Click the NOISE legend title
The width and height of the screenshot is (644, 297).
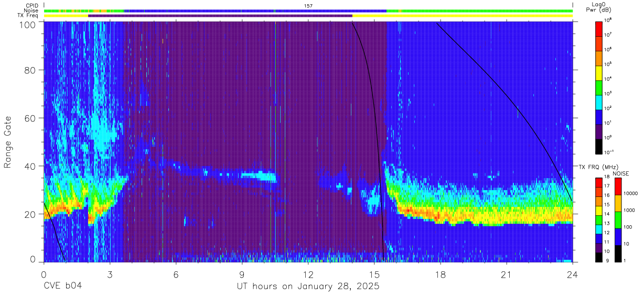tap(620, 173)
